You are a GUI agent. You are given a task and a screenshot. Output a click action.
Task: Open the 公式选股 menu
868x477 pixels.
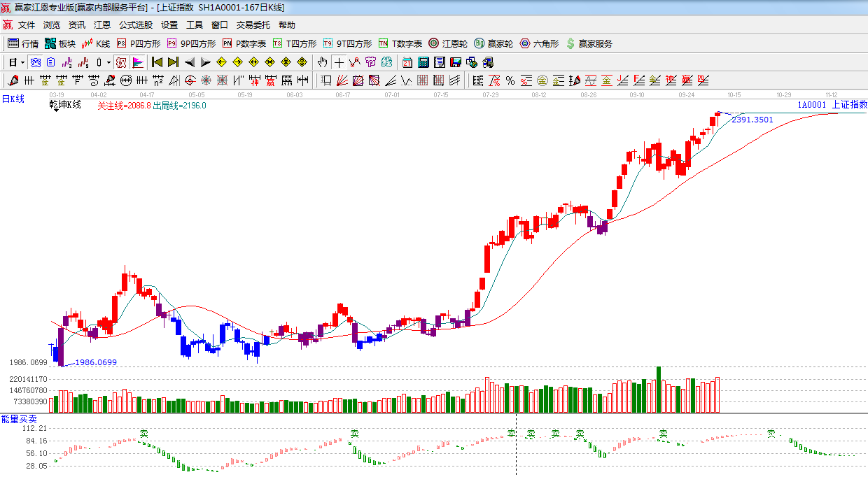[135, 24]
